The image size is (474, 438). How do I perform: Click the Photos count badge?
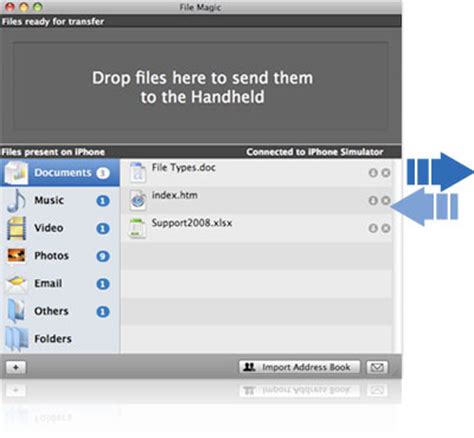[x=103, y=256]
